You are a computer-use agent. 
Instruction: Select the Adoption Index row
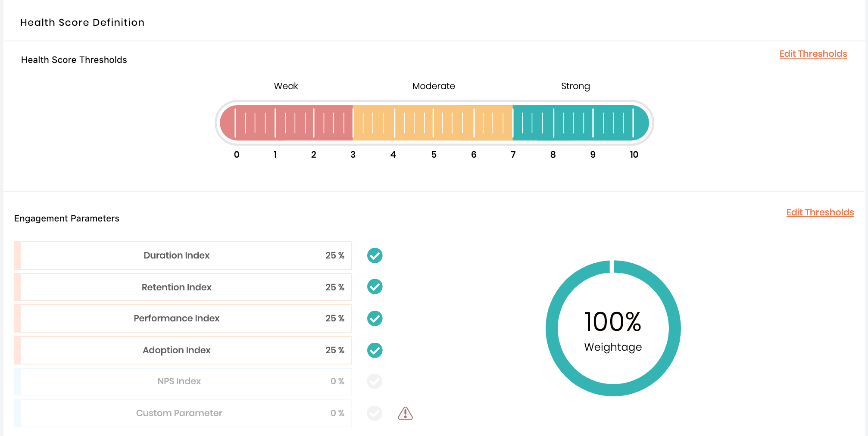183,350
